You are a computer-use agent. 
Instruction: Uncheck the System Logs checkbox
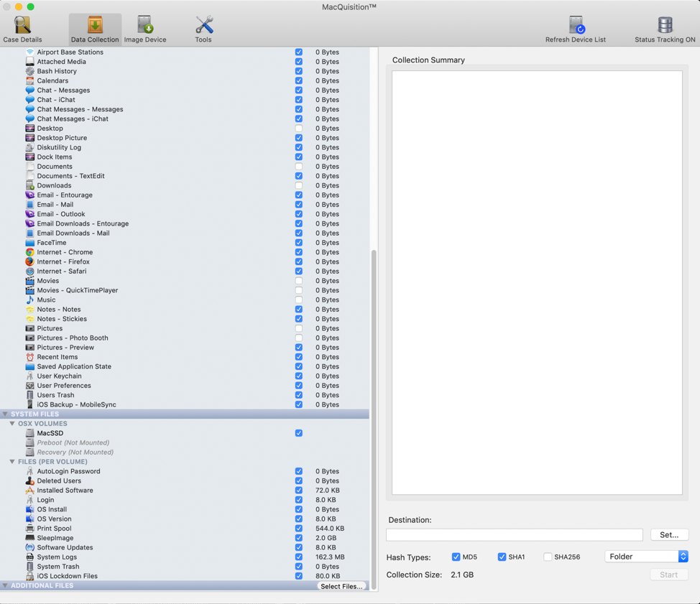(299, 557)
